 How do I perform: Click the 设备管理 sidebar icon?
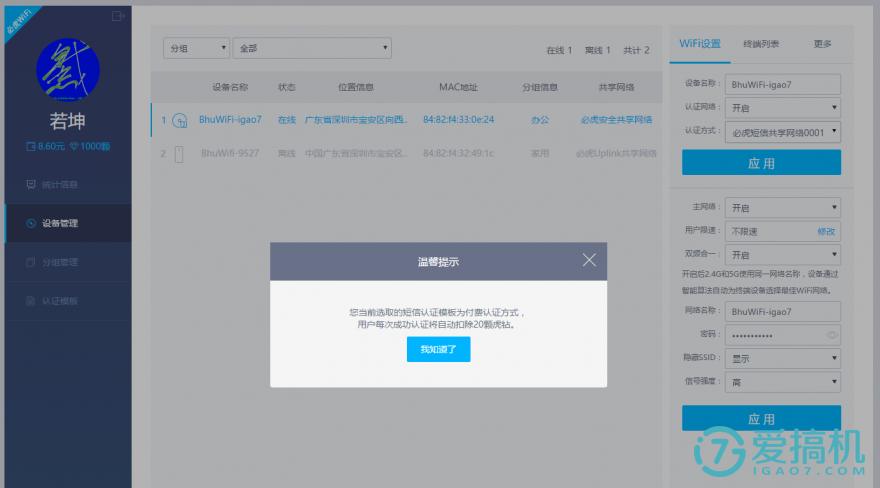tap(31, 223)
